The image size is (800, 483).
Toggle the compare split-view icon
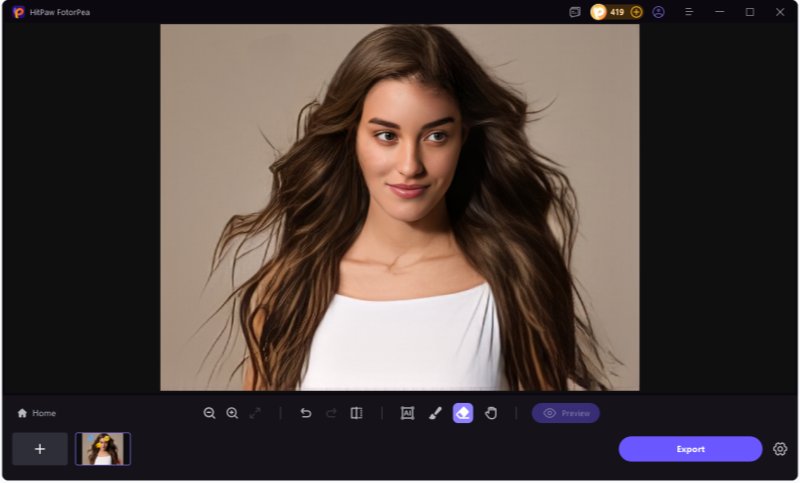pyautogui.click(x=357, y=413)
